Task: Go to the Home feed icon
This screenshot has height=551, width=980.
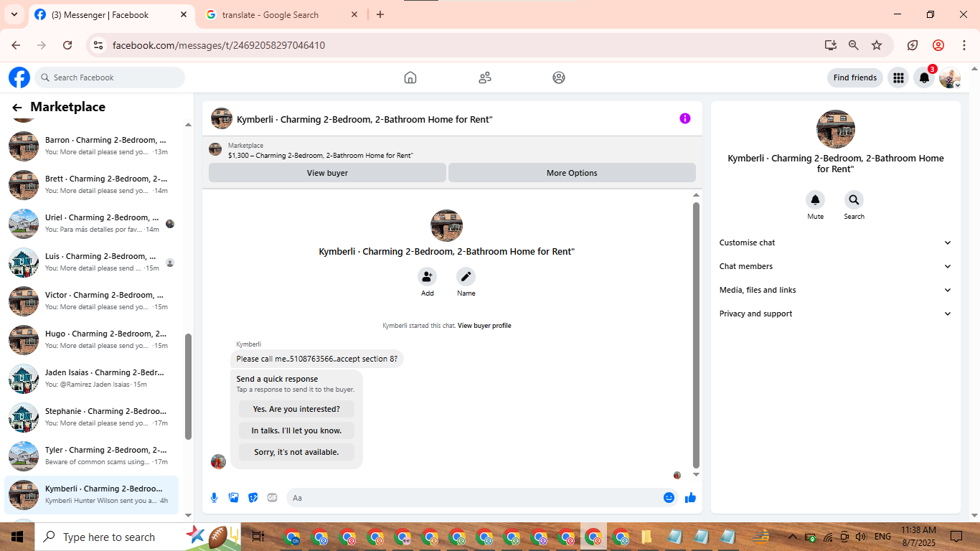Action: coord(410,77)
